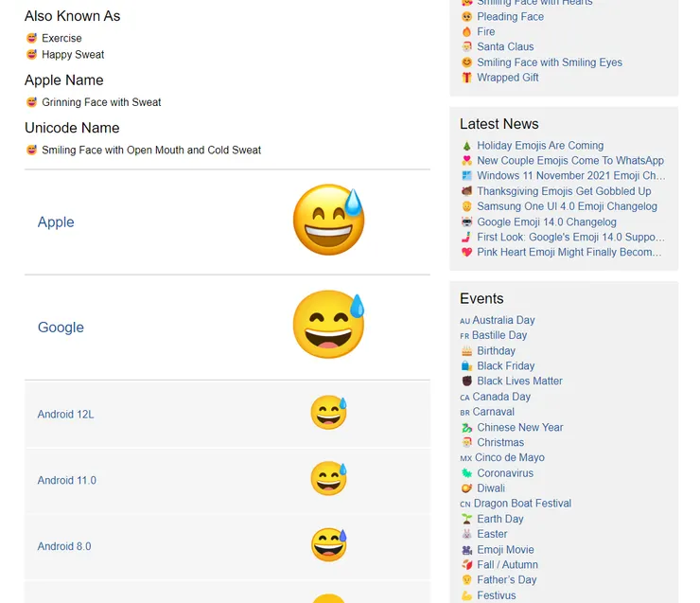Open the Apple vendor link

tap(56, 222)
